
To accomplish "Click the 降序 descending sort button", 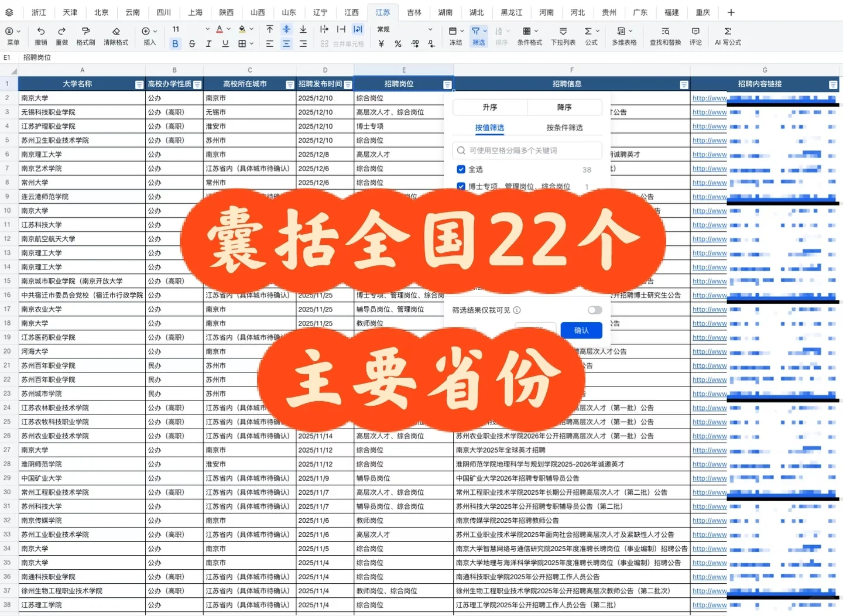I will pyautogui.click(x=564, y=107).
